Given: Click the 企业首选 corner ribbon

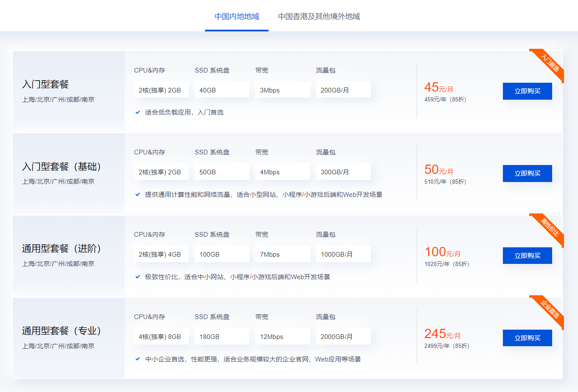Looking at the screenshot, I should click(x=550, y=309).
